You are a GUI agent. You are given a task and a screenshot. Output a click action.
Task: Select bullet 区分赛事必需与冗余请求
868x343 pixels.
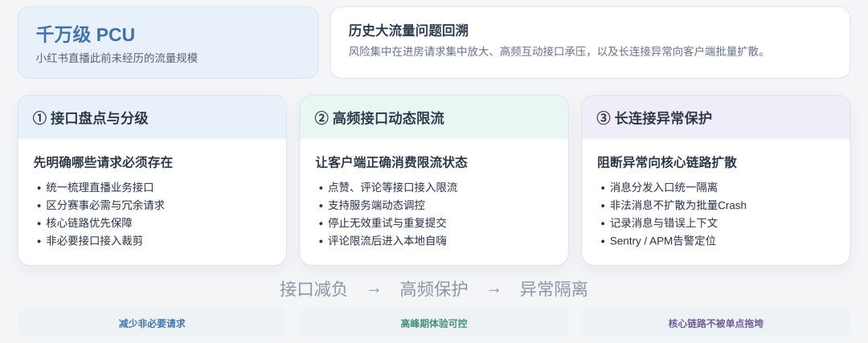[x=105, y=206]
